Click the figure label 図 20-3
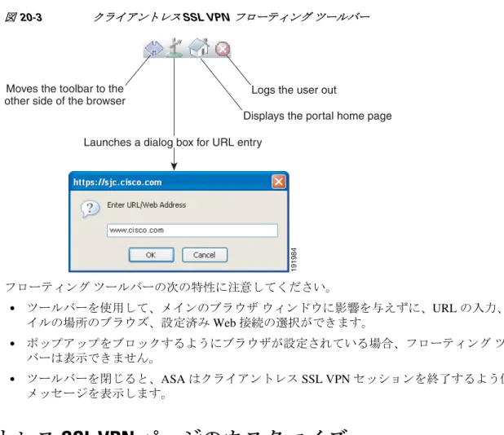The height and width of the screenshot is (435, 504). click(23, 17)
